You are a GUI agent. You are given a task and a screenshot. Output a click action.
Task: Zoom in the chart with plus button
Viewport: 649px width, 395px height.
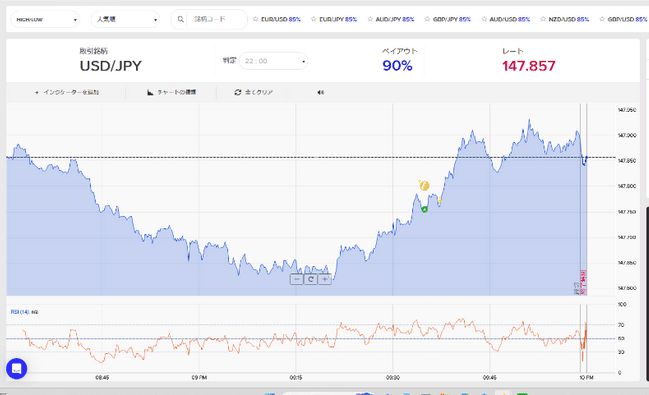pos(324,279)
